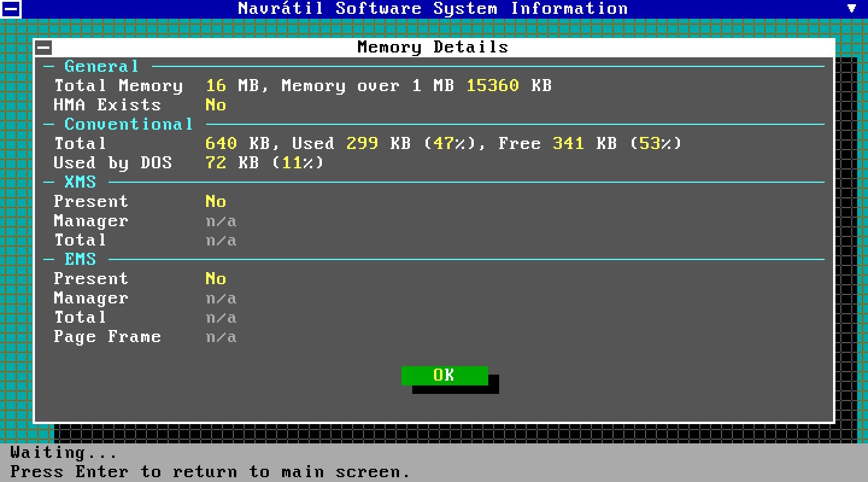Screen dimensions: 868x482
Task: Select the XMS Present value No
Action: [x=216, y=201]
